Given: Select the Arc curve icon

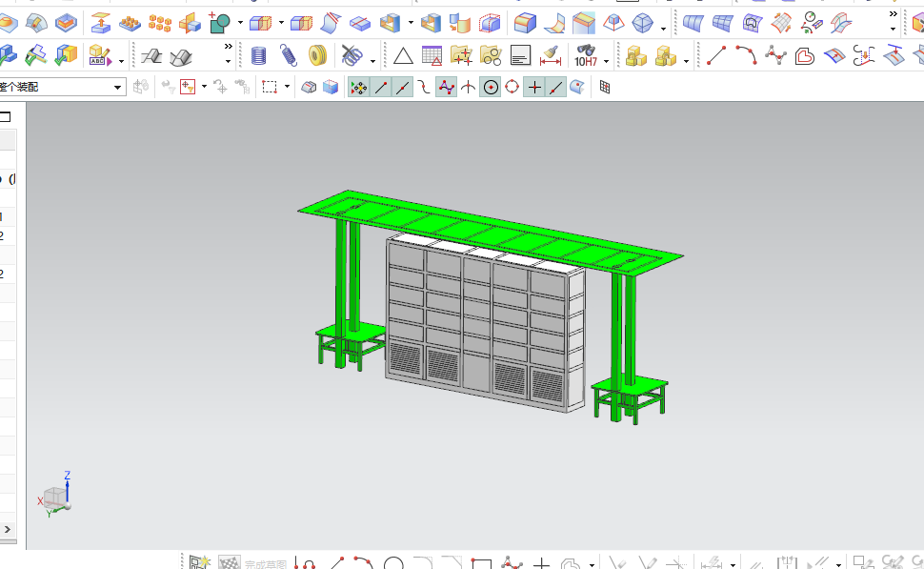Looking at the screenshot, I should coord(746,55).
